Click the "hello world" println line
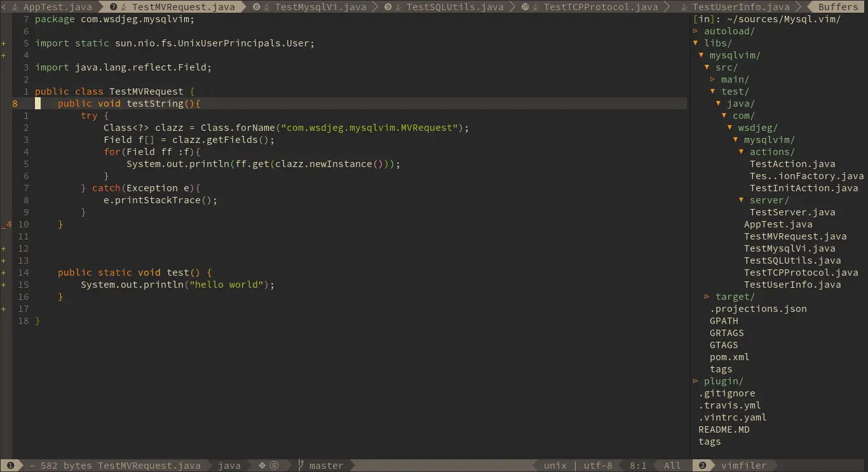This screenshot has height=472, width=868. pos(178,285)
